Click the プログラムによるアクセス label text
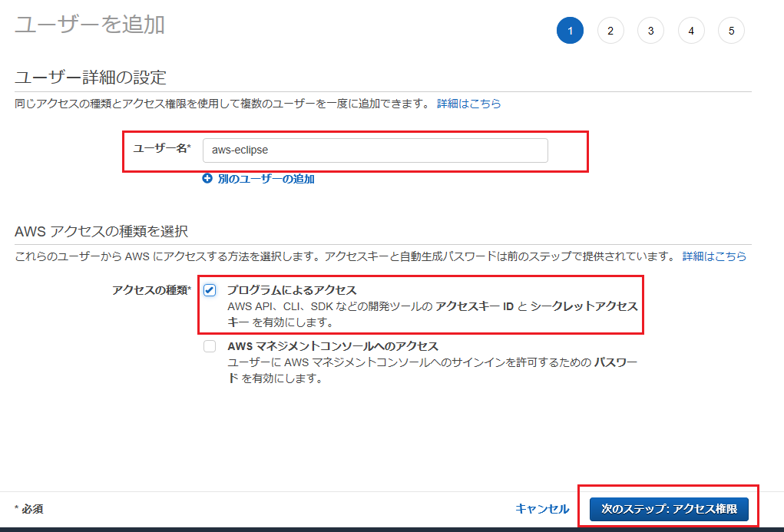Image resolution: width=784 pixels, height=532 pixels. click(292, 290)
